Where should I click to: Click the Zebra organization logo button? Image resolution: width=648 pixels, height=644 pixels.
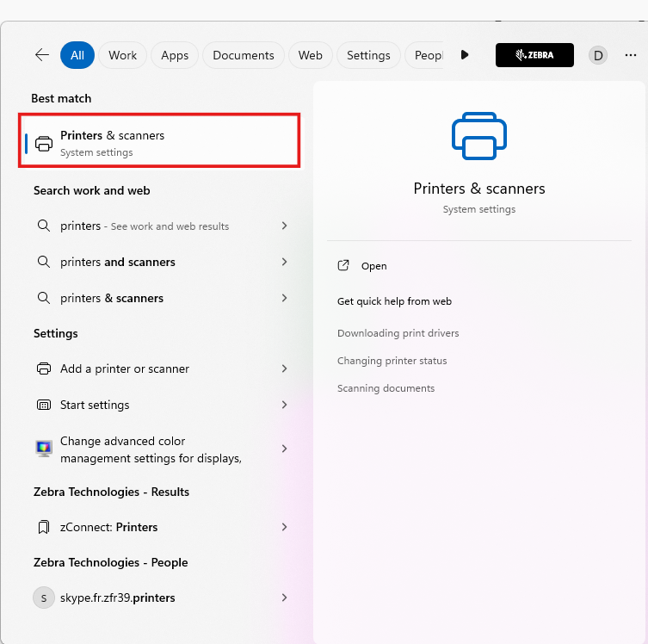534,55
